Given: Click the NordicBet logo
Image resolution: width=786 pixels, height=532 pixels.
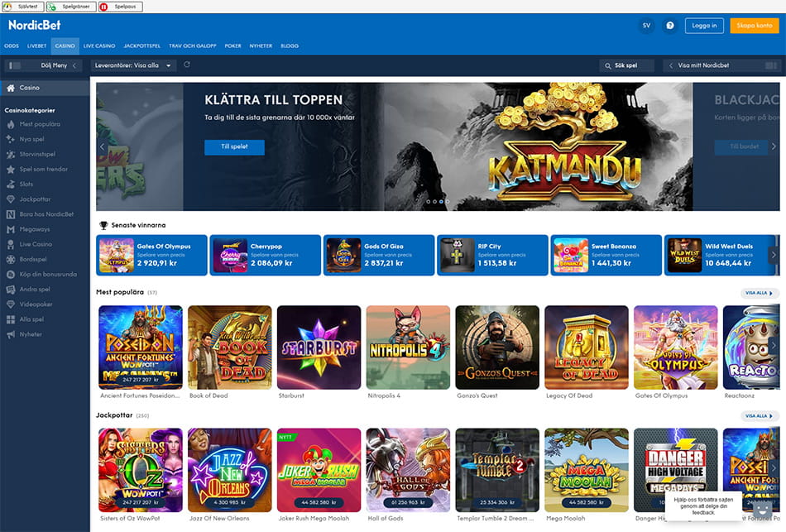Looking at the screenshot, I should (34, 25).
